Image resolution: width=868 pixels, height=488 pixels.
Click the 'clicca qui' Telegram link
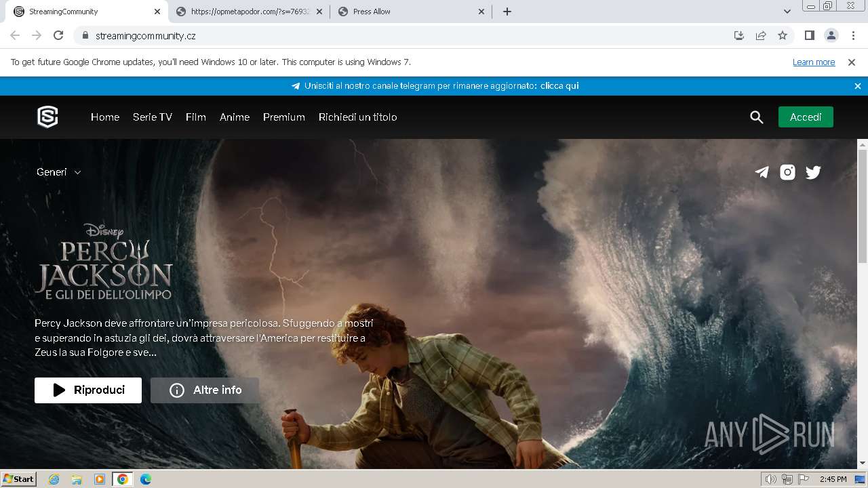tap(559, 86)
